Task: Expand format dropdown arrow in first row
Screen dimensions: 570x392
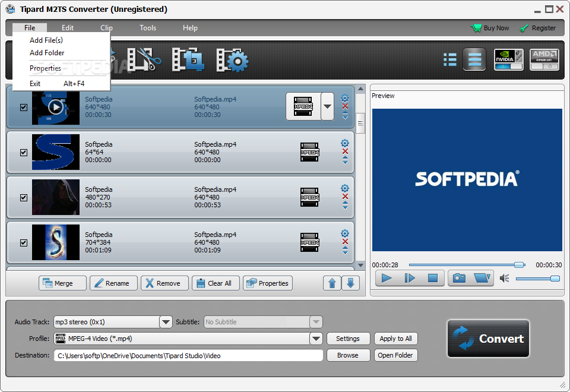Action: point(328,106)
